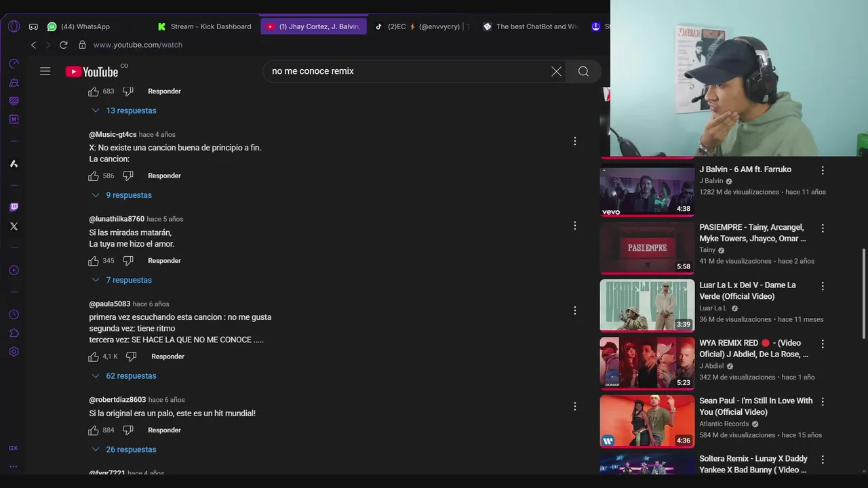Open YouTube hamburger guide menu

[x=45, y=71]
